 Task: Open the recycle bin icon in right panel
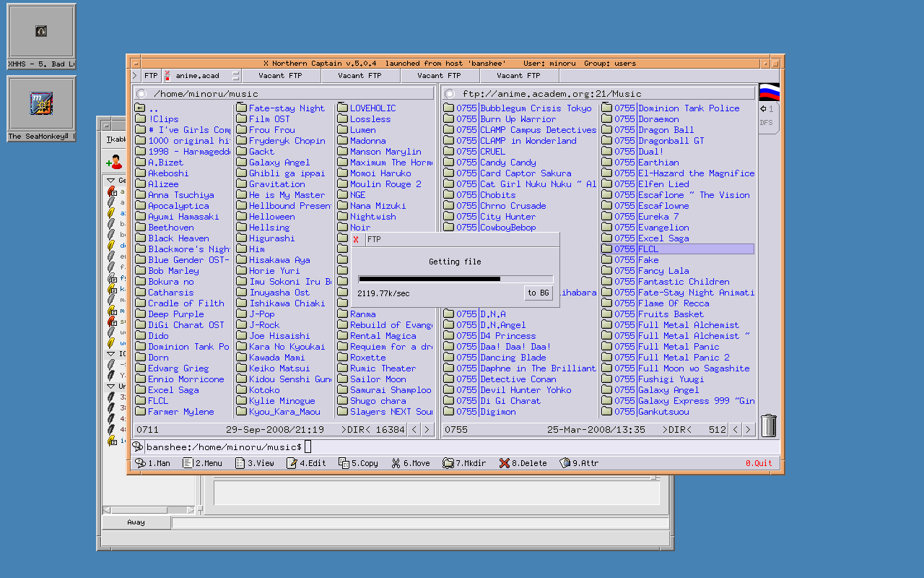pos(769,426)
